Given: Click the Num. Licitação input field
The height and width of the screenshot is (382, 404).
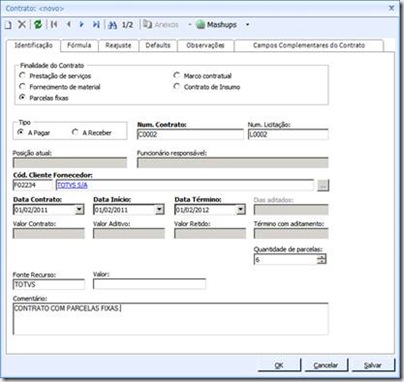Looking at the screenshot, I should [x=288, y=134].
